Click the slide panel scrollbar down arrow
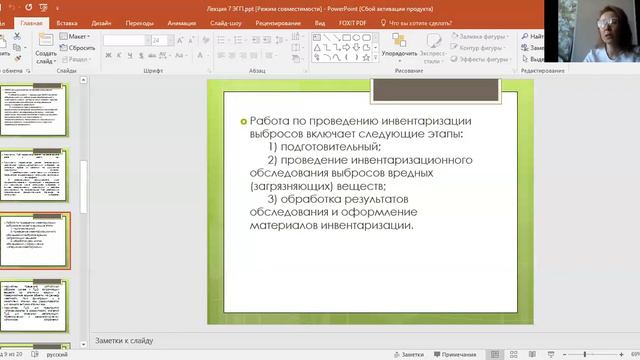This screenshot has height=360, width=640. pyautogui.click(x=83, y=344)
